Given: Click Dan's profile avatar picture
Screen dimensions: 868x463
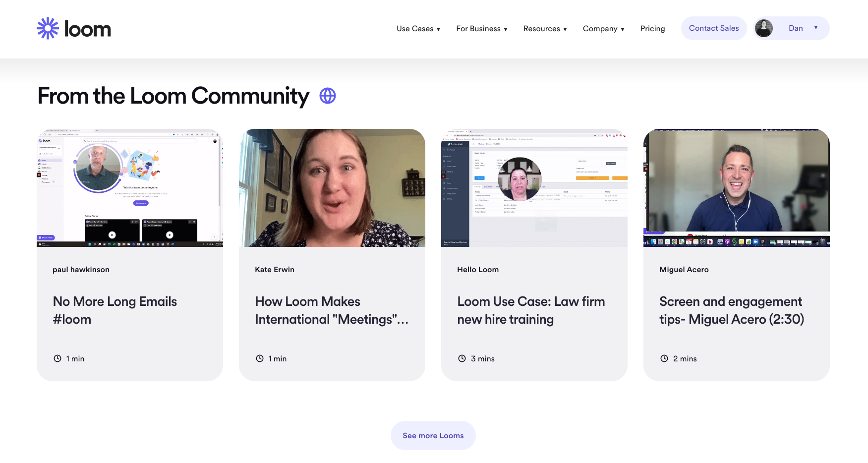Looking at the screenshot, I should click(764, 28).
